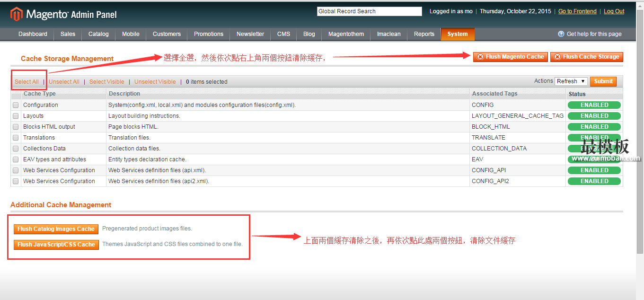Flush the JavaScript/CSS Cache
This screenshot has height=300, width=644.
[56, 245]
